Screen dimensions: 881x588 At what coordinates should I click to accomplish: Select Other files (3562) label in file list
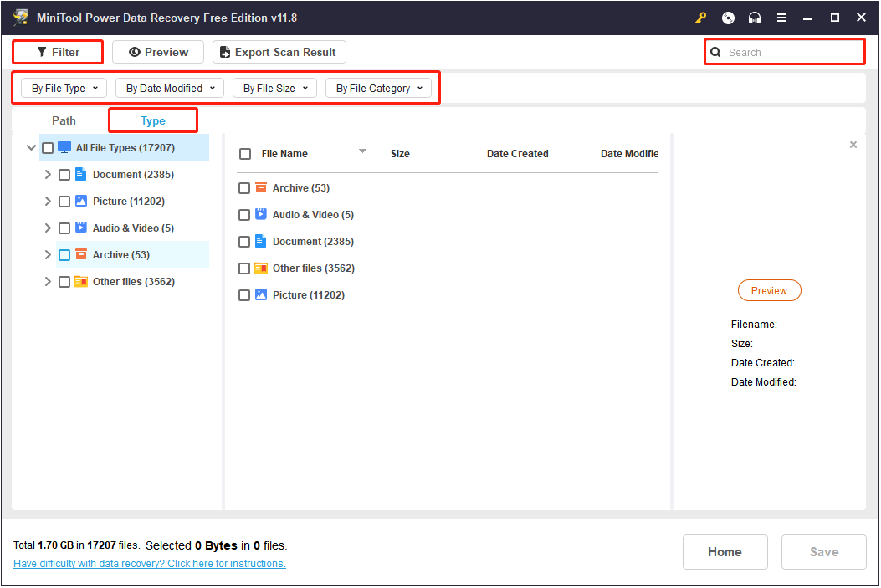(314, 268)
